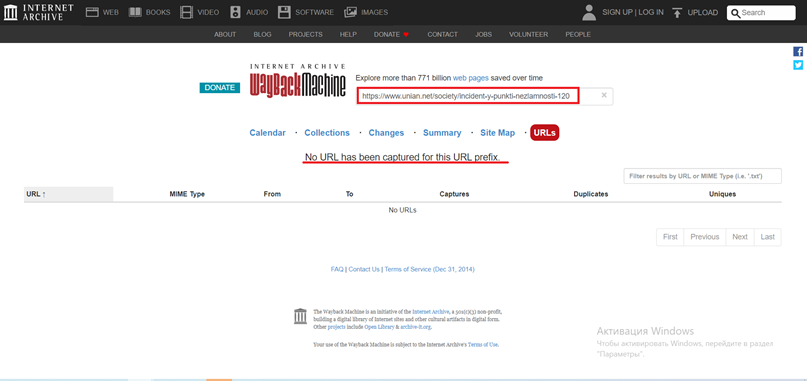This screenshot has width=807, height=381.
Task: Sort by To column header
Action: [x=349, y=194]
